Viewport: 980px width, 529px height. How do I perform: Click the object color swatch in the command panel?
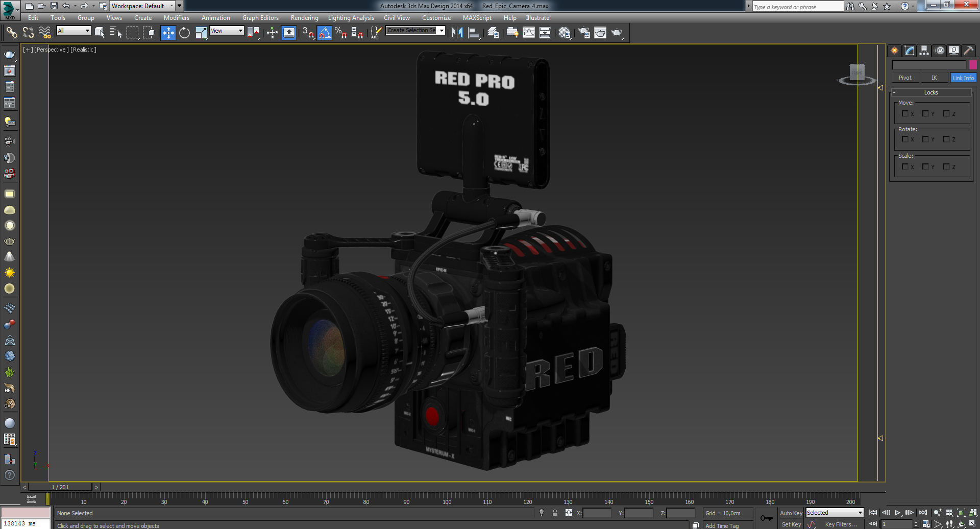click(973, 65)
